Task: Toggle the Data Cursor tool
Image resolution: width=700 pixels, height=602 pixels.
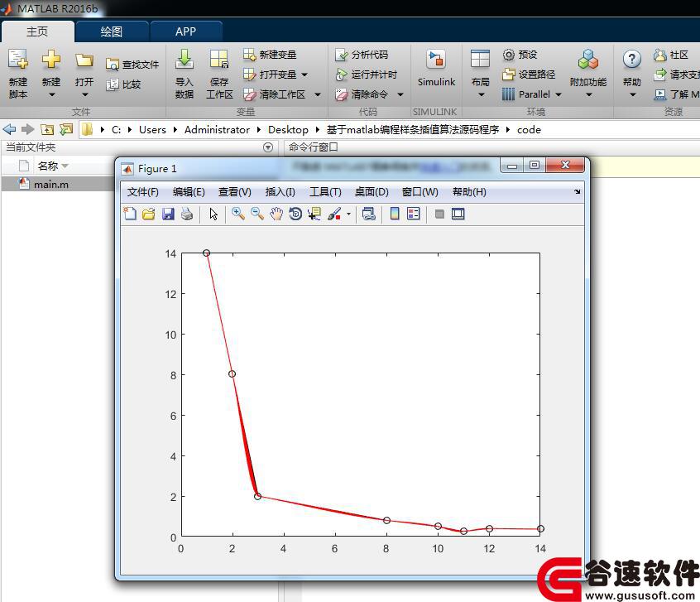Action: [x=314, y=214]
